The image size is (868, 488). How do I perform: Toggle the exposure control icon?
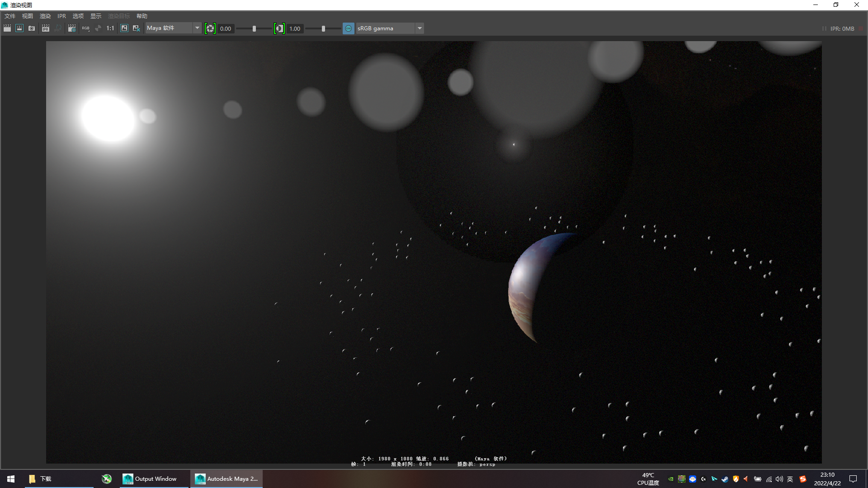click(210, 28)
